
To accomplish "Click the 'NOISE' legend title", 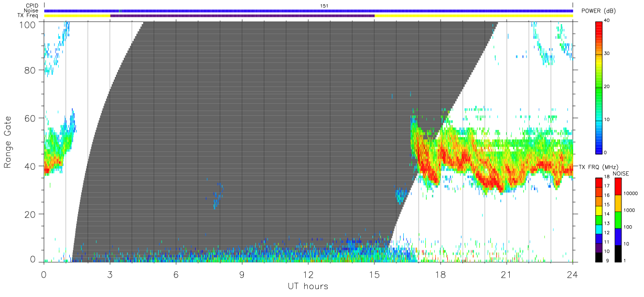I will pyautogui.click(x=621, y=173).
